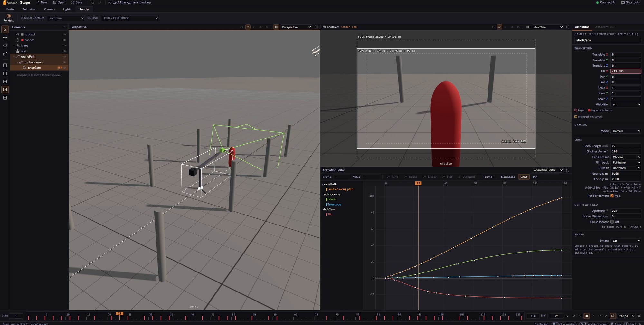
Task: Switch to four-pane quad layout
Action: point(5,98)
